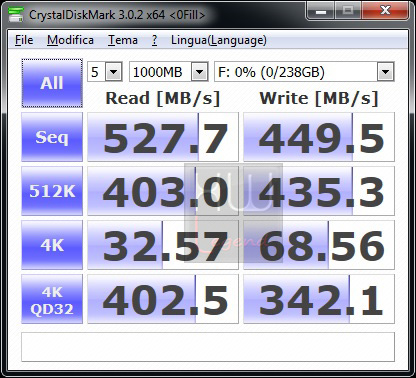The image size is (416, 378).
Task: Select the 4K QD32 read value 402.5
Action: 163,299
